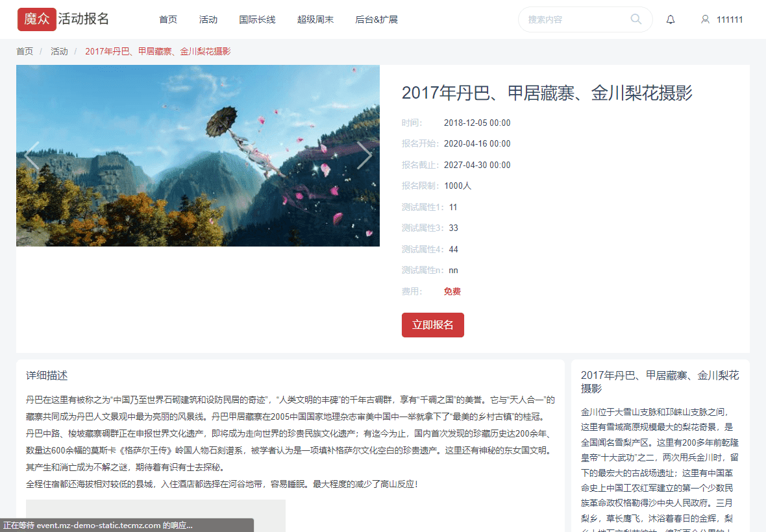Open the 超级周末 menu item

click(315, 19)
